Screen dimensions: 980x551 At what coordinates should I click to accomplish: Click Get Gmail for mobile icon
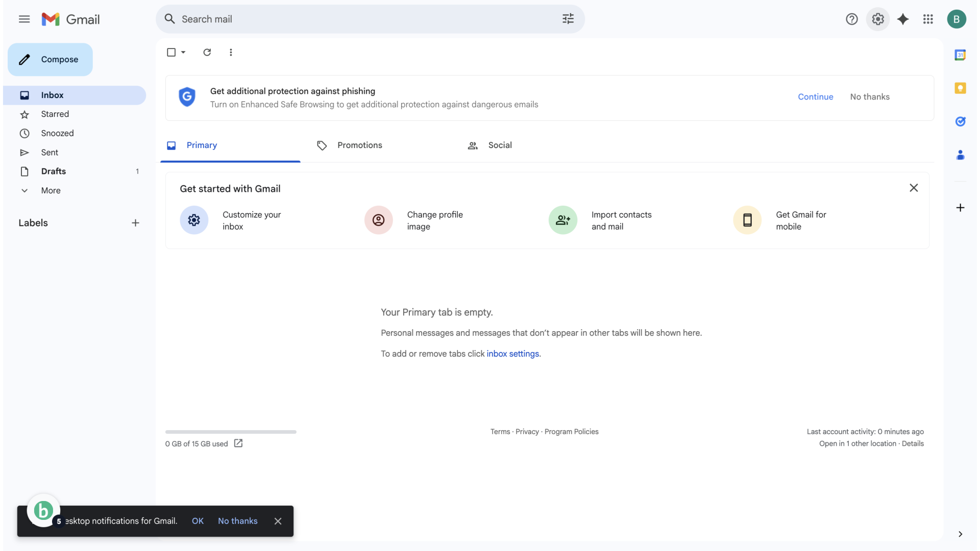(x=747, y=220)
